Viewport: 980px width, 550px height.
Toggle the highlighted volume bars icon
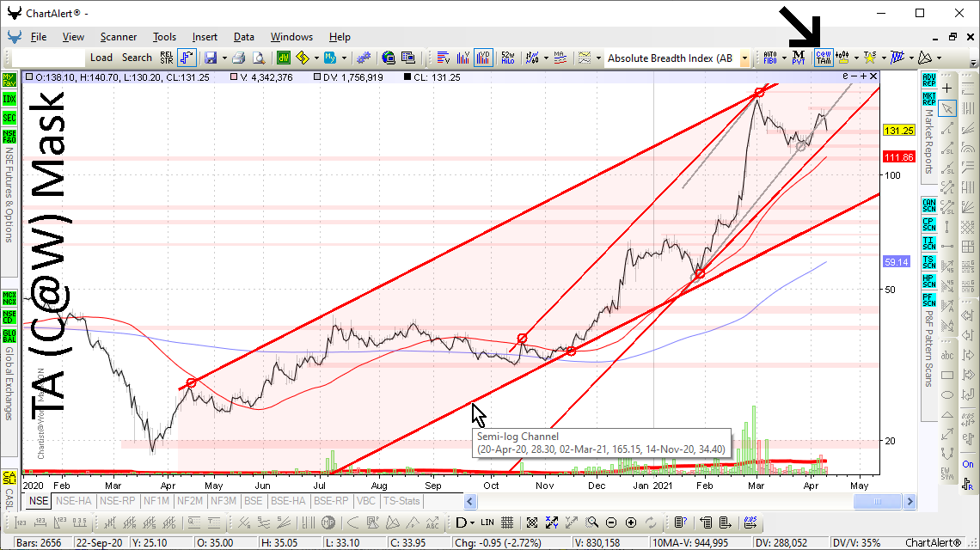pyautogui.click(x=483, y=58)
